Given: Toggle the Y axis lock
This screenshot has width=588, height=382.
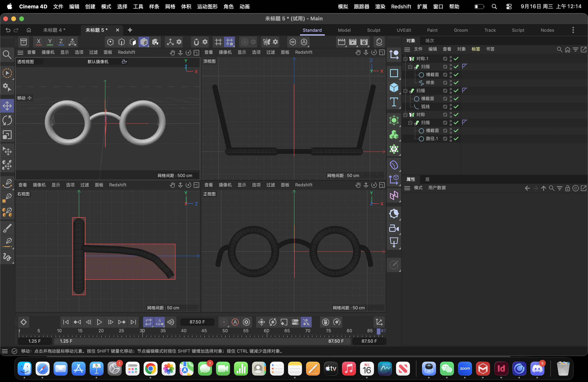Looking at the screenshot, I should (x=50, y=42).
